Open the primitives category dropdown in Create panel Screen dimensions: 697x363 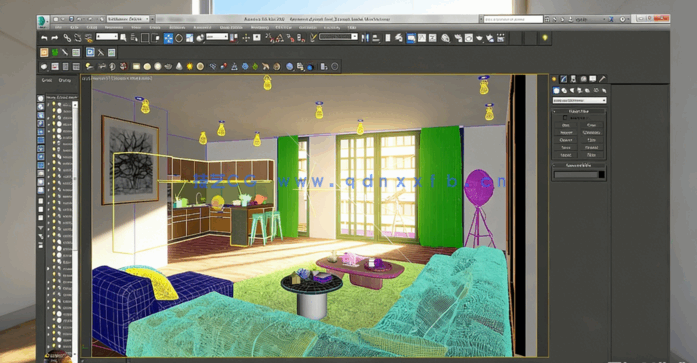tap(579, 100)
